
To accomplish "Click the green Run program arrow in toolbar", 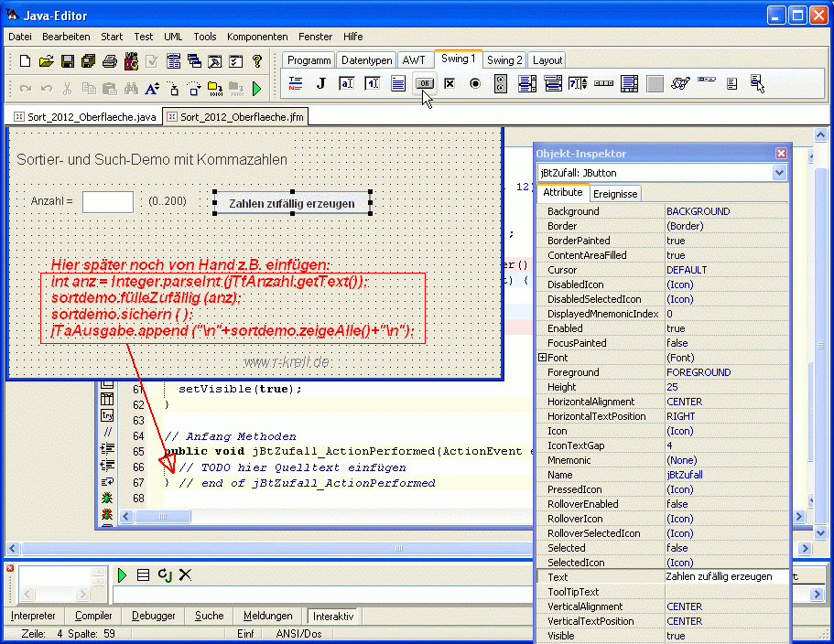I will (257, 89).
